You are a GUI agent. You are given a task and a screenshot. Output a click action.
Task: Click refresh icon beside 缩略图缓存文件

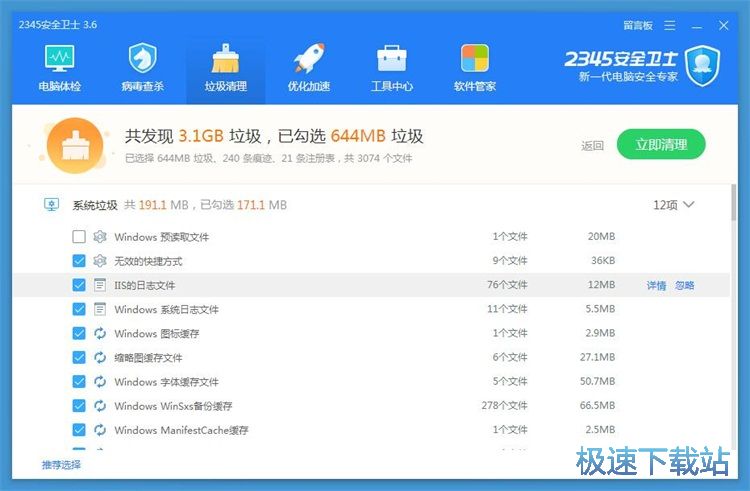99,357
